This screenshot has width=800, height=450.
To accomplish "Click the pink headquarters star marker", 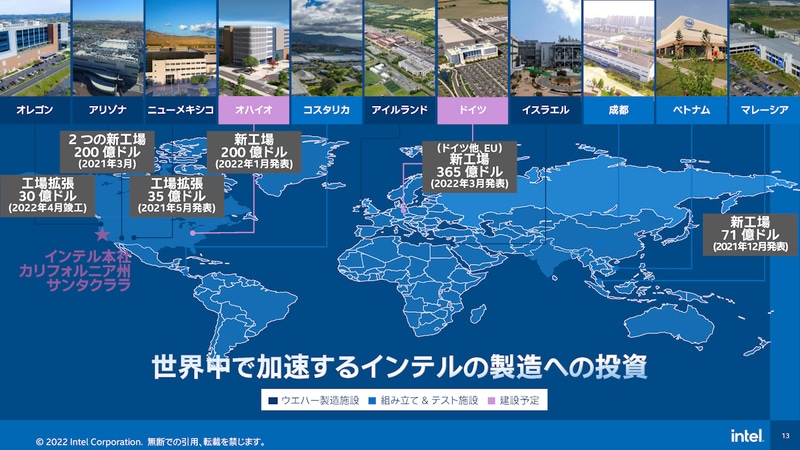I will 103,234.
